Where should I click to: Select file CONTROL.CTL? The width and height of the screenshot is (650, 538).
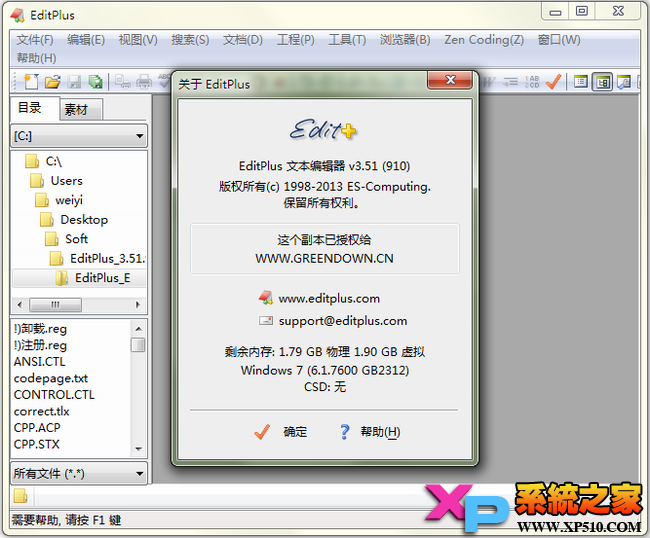point(54,395)
